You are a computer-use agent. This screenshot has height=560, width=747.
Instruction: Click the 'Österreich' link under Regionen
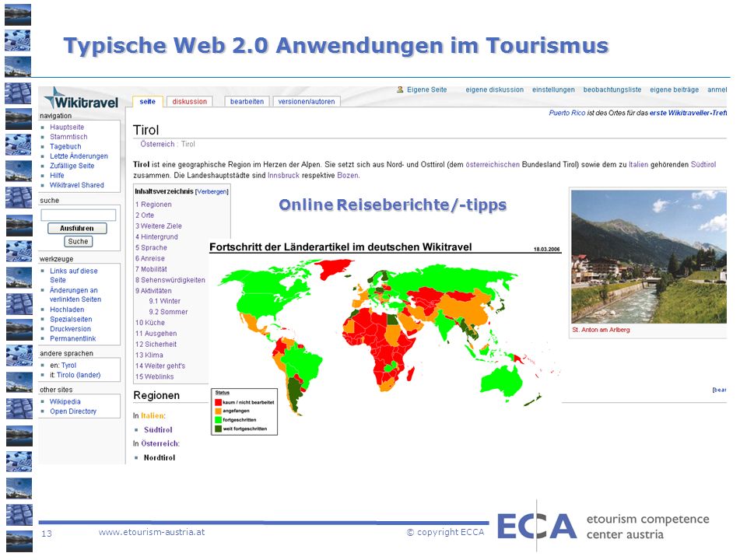coord(160,443)
